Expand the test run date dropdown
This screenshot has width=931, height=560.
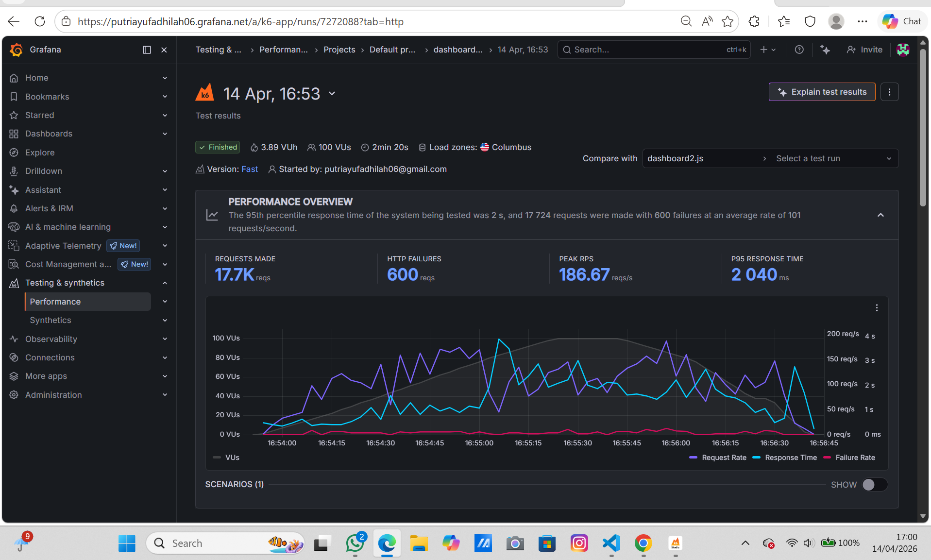coord(332,94)
